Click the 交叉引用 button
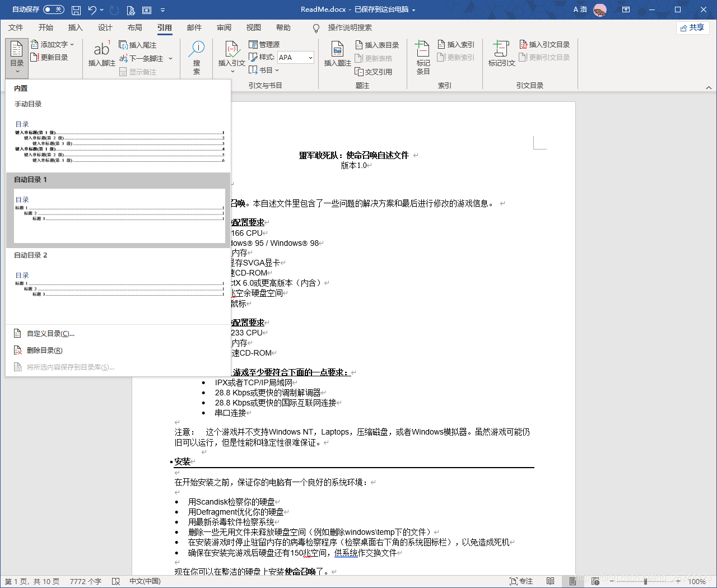 tap(374, 72)
